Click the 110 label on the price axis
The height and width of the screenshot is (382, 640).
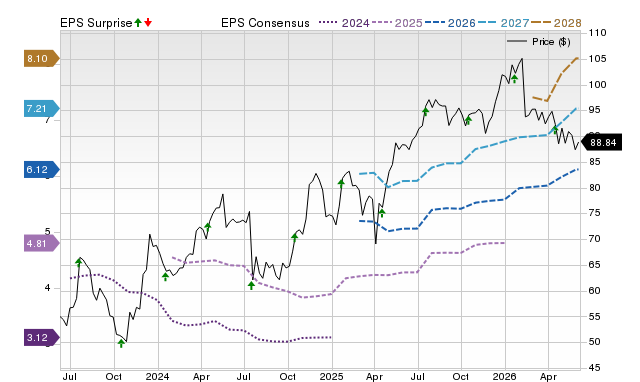[x=598, y=33]
